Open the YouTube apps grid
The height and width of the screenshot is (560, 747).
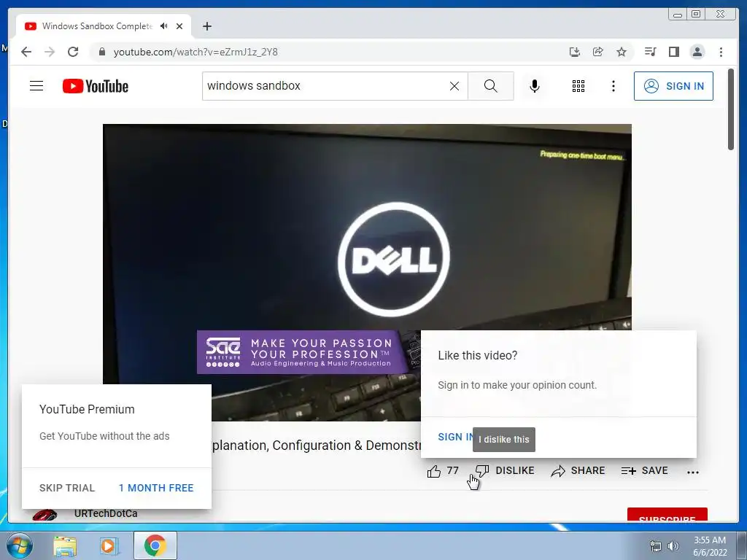point(578,86)
